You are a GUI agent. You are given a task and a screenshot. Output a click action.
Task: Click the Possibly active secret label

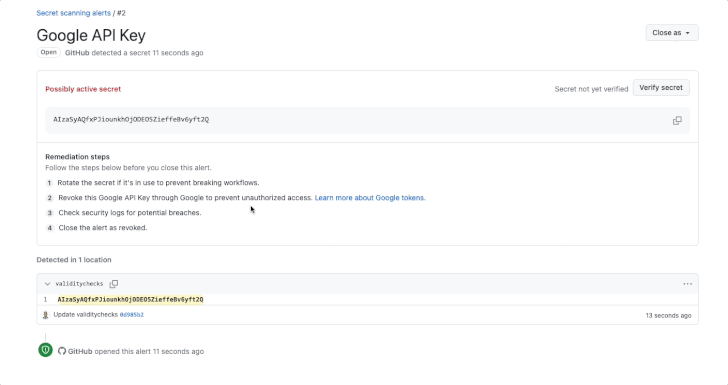[x=83, y=89]
